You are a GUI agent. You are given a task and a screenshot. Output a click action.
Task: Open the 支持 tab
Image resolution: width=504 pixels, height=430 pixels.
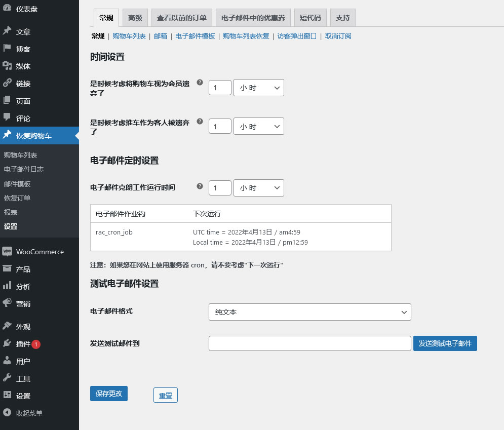(x=342, y=18)
